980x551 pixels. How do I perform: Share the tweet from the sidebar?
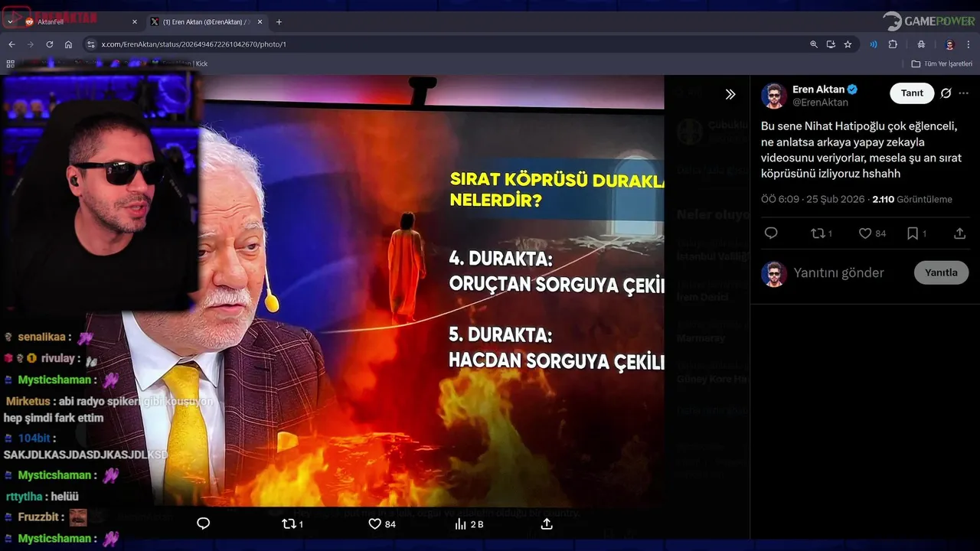959,233
